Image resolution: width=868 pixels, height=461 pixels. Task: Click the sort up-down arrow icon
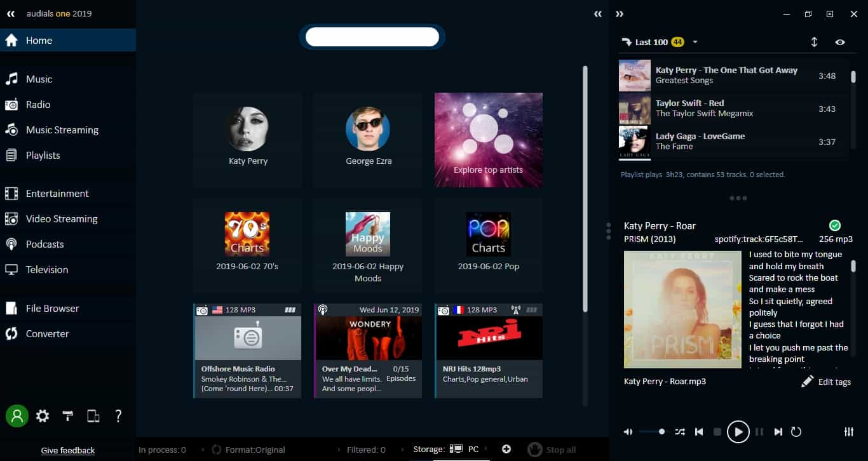814,42
